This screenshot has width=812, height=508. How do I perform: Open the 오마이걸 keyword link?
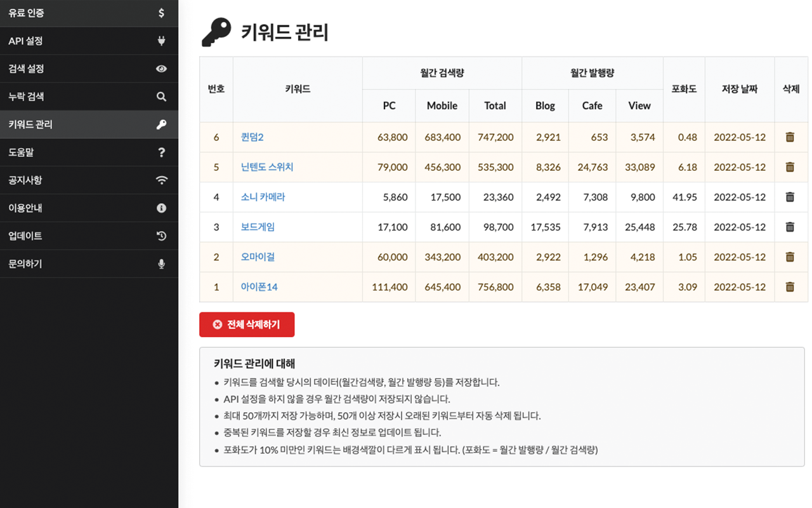(x=258, y=257)
